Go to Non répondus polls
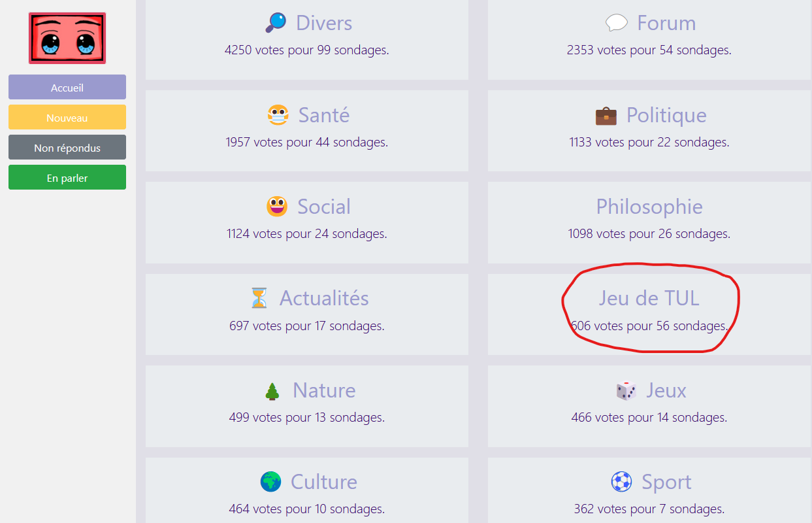This screenshot has height=523, width=812. [67, 148]
